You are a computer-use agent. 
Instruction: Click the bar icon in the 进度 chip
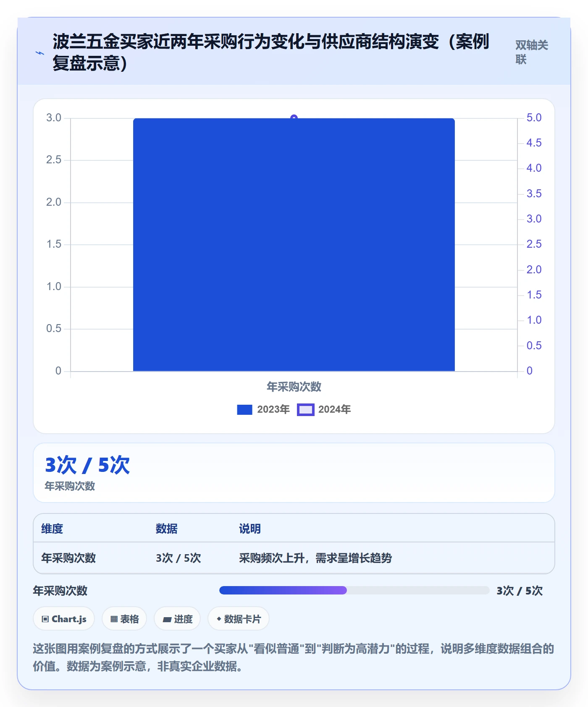[x=167, y=619]
